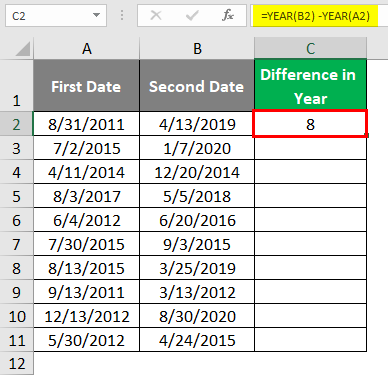Select cell containing 4/11/2014

pos(87,172)
